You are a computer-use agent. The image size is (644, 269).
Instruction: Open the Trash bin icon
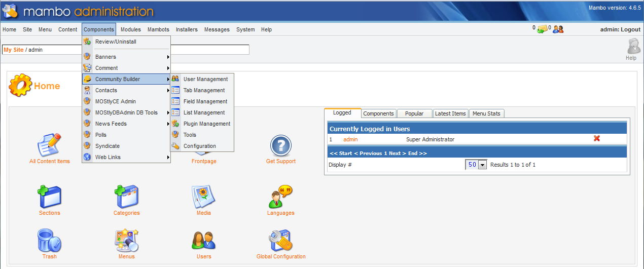pyautogui.click(x=49, y=241)
